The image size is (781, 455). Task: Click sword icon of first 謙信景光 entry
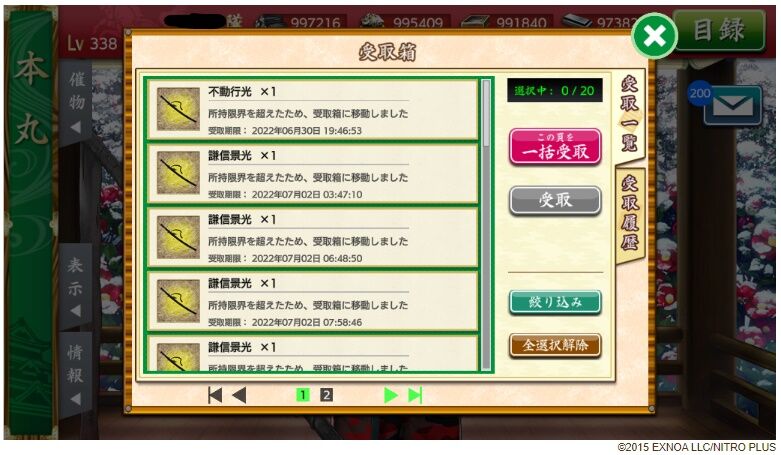click(178, 172)
